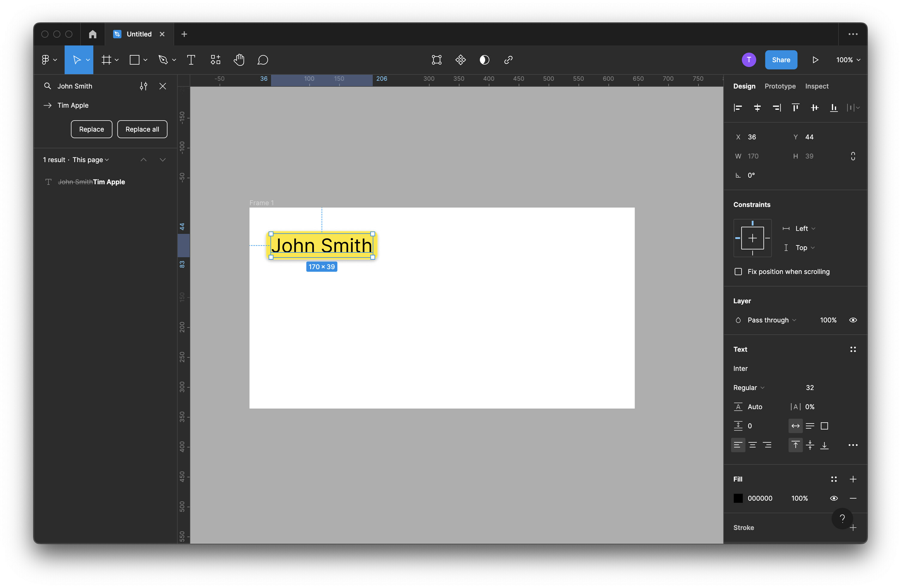The height and width of the screenshot is (588, 901).
Task: Check Fix position when scrolling
Action: (738, 272)
